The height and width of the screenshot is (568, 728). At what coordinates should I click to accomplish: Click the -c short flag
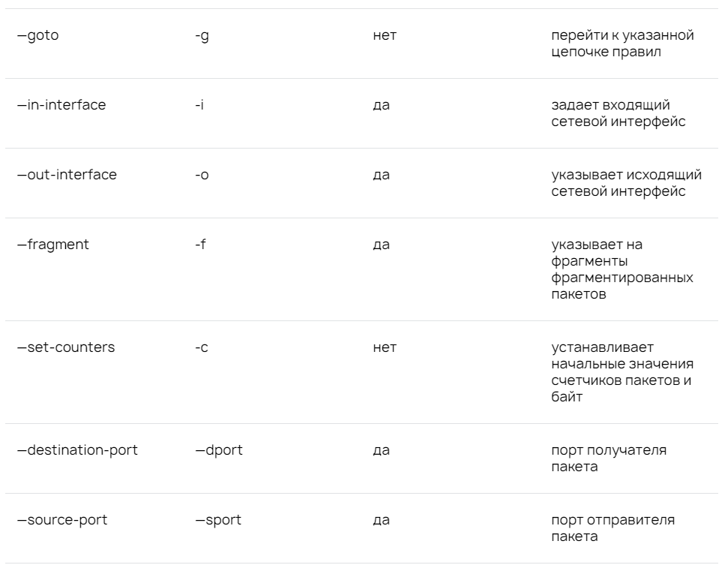click(x=202, y=347)
